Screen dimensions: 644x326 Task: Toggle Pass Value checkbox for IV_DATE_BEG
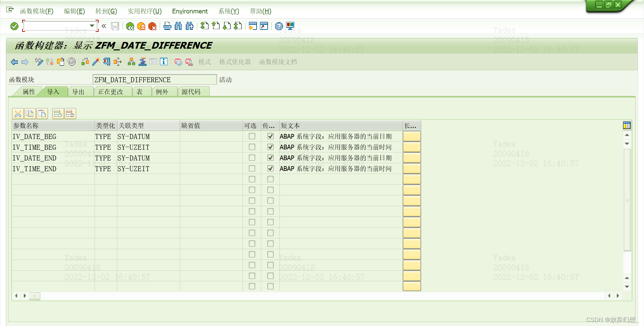(270, 136)
